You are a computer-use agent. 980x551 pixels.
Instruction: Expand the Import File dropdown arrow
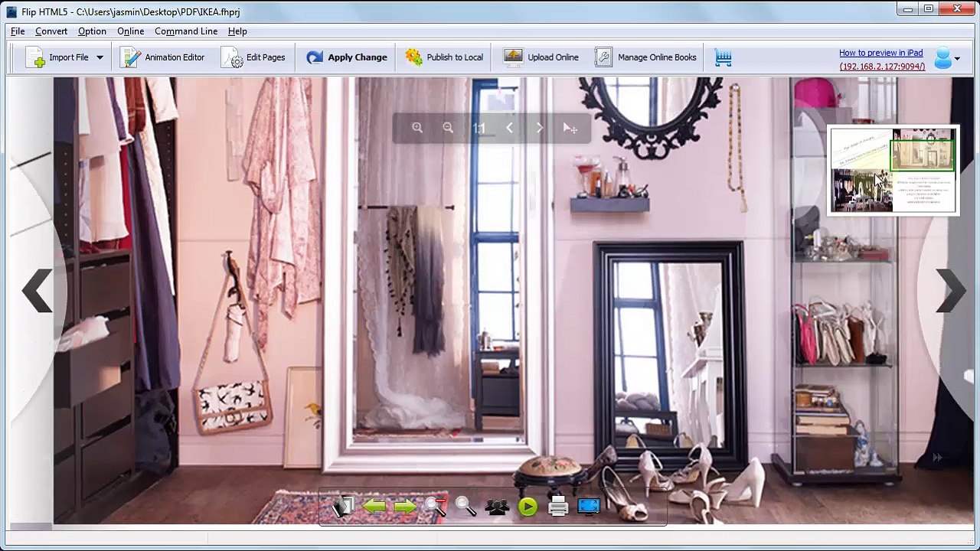pos(100,57)
